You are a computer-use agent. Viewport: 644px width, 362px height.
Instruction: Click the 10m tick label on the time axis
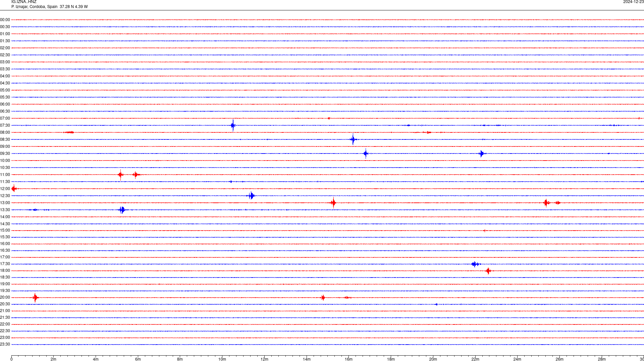tap(222, 359)
